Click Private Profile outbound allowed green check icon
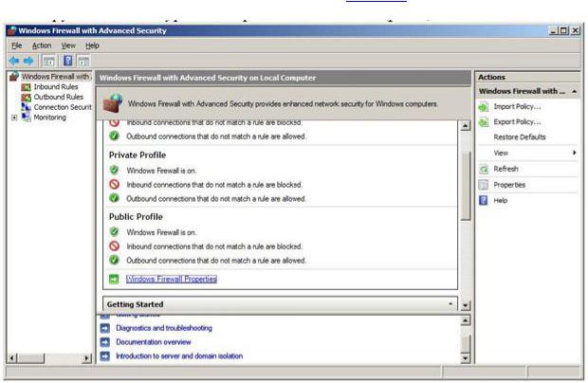Image resolution: width=588 pixels, height=383 pixels. (114, 198)
